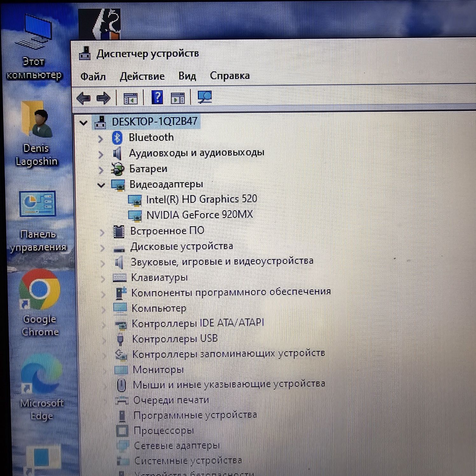
Task: Expand Звуковые, игровые и видеоустройства chevron
Action: click(103, 263)
